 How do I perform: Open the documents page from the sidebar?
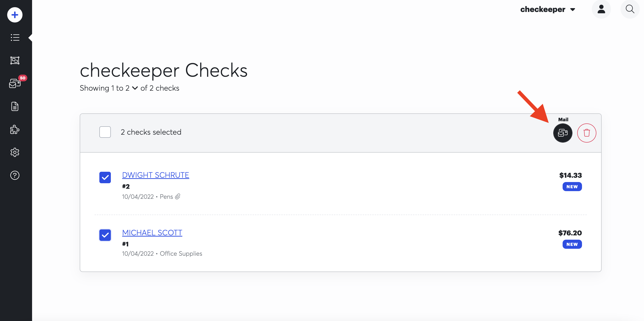tap(15, 106)
